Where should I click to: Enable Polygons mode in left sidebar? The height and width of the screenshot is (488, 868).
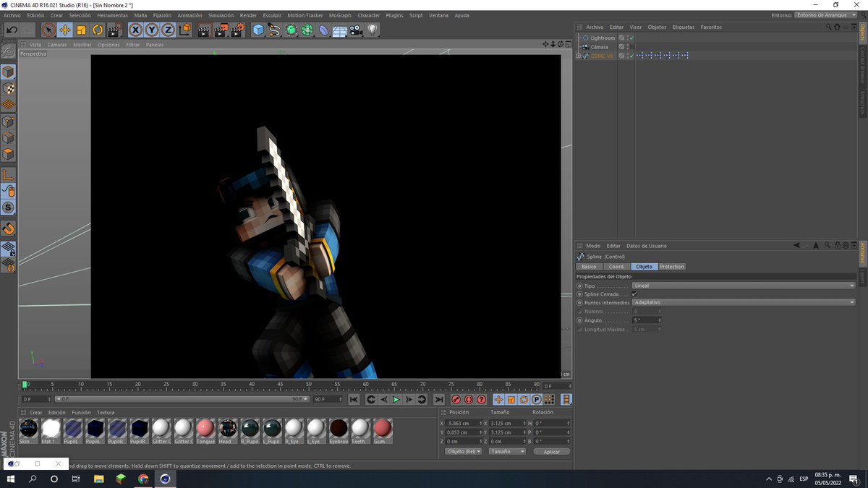point(8,154)
